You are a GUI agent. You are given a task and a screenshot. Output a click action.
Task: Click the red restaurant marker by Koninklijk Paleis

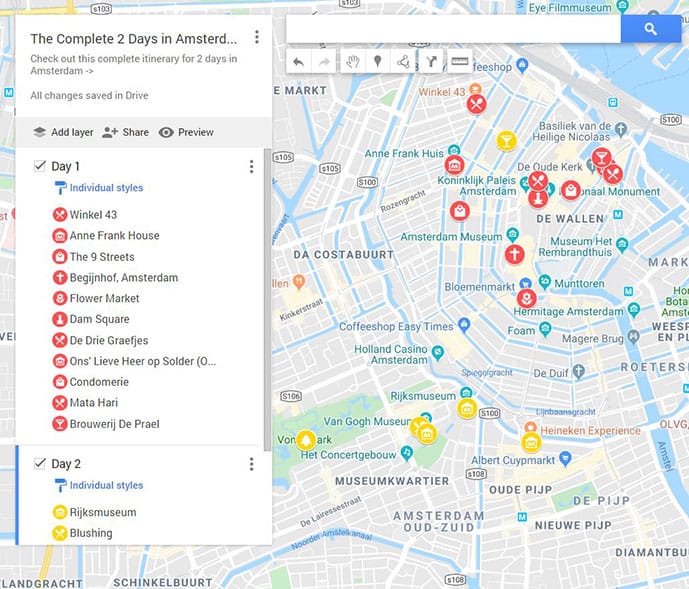tap(538, 181)
